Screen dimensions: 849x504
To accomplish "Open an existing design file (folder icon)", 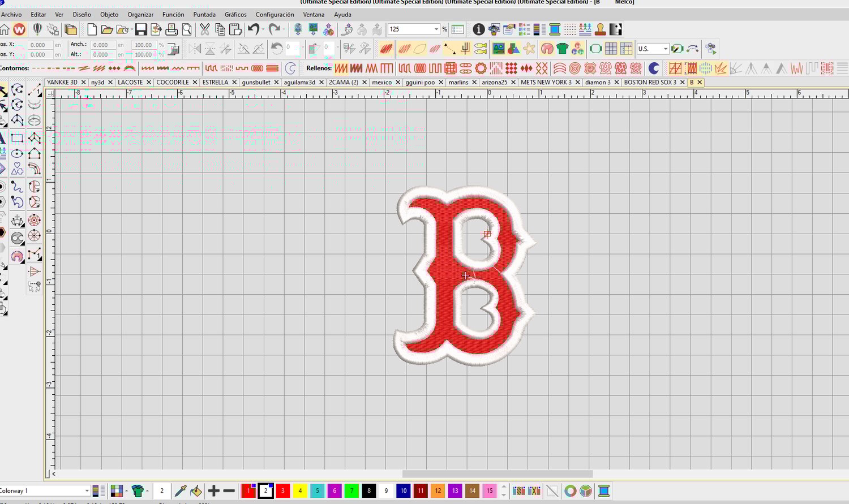I will click(x=106, y=29).
